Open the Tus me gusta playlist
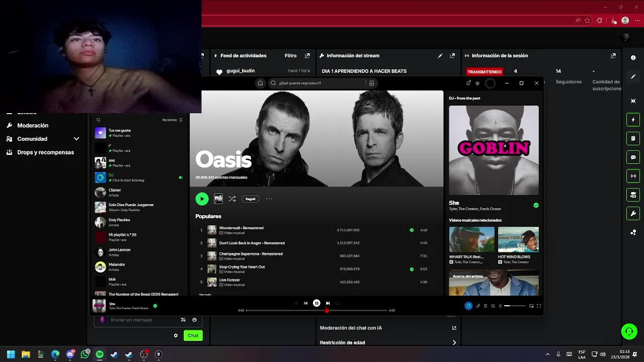Screen dimensions: 644x362 click(x=138, y=133)
